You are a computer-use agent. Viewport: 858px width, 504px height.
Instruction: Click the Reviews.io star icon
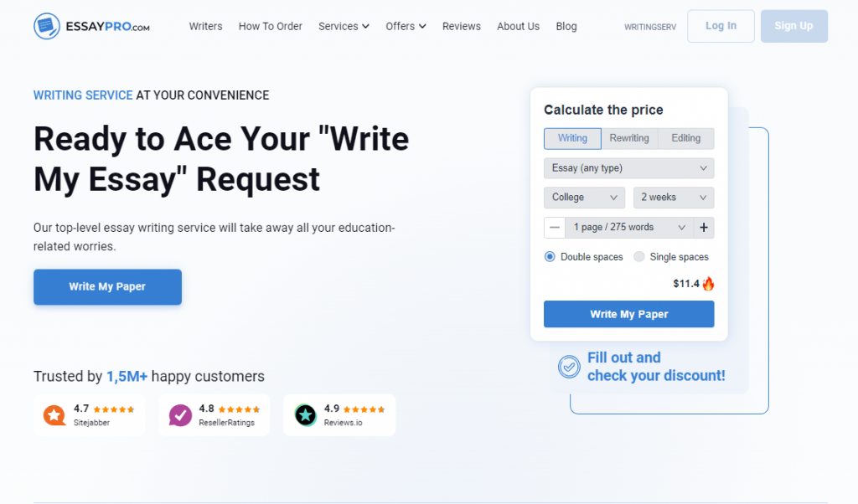click(x=305, y=415)
